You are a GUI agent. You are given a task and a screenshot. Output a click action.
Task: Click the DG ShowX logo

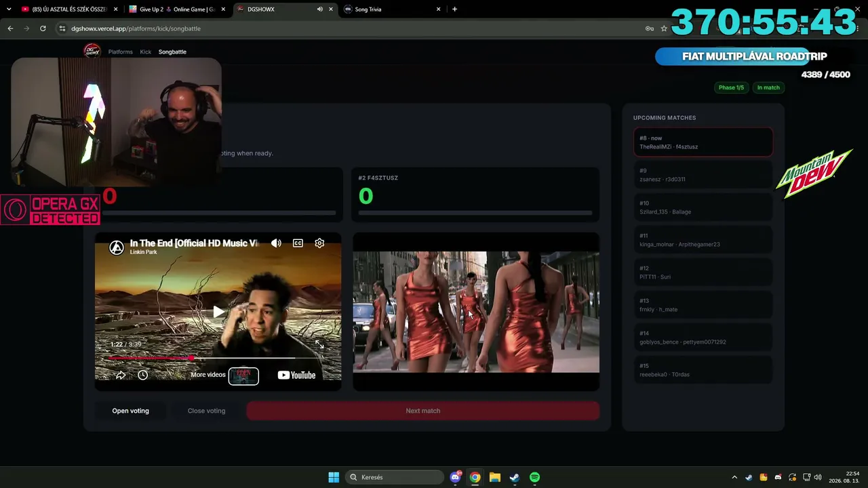(x=92, y=51)
